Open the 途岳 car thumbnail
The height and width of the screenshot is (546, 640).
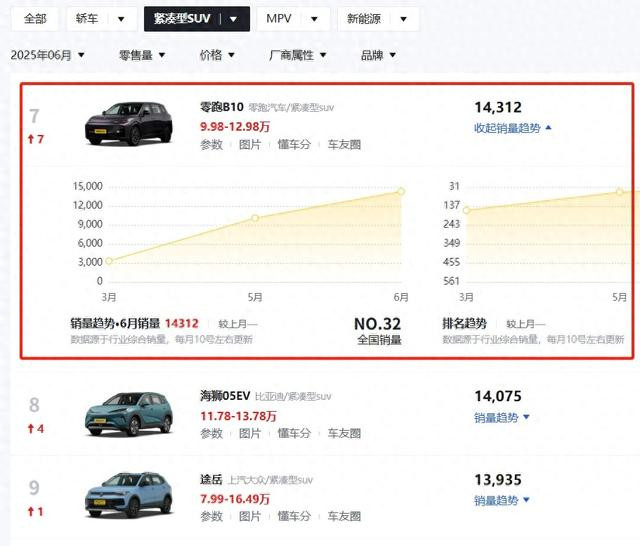pyautogui.click(x=129, y=495)
